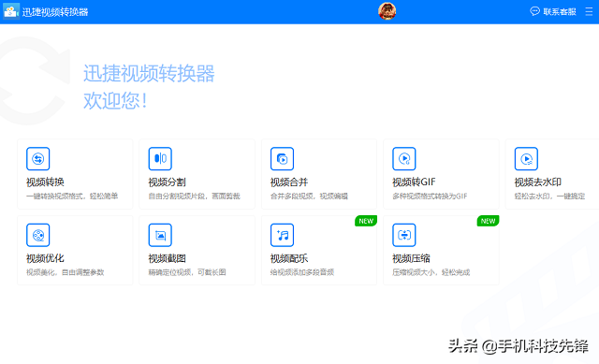Open the 视频去水印 watermark removal icon

[x=526, y=158]
